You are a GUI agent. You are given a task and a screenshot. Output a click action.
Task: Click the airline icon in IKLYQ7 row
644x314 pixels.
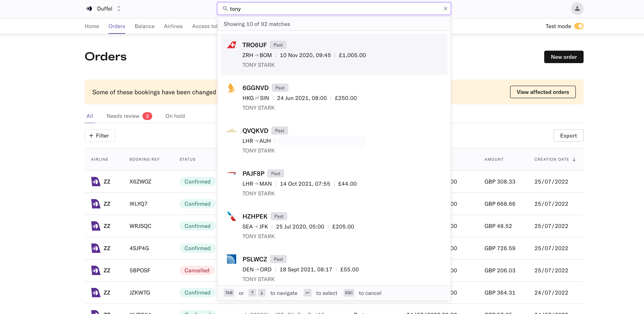tap(96, 204)
